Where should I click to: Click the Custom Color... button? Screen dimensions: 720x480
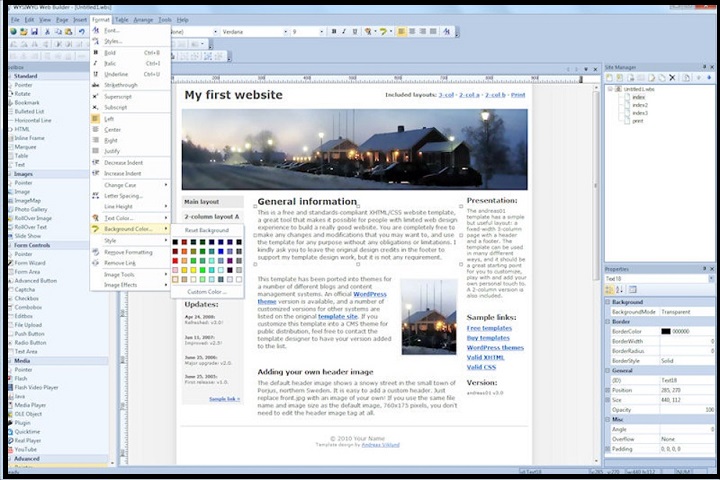[x=207, y=292]
